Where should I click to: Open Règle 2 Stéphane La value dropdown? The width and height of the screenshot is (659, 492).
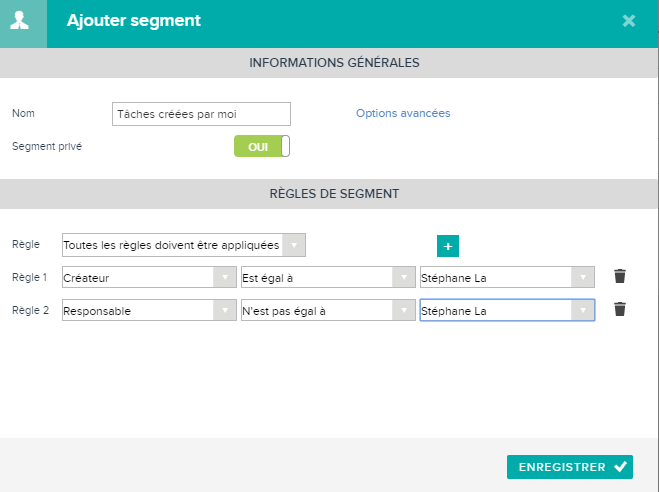(x=507, y=310)
